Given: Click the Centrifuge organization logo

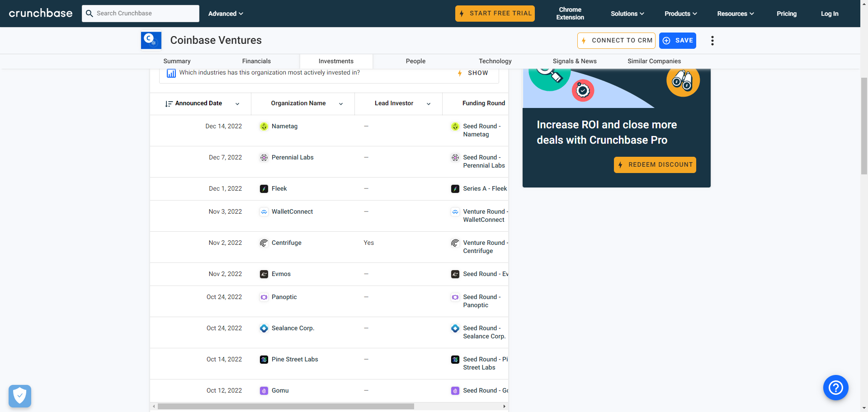Looking at the screenshot, I should (264, 243).
